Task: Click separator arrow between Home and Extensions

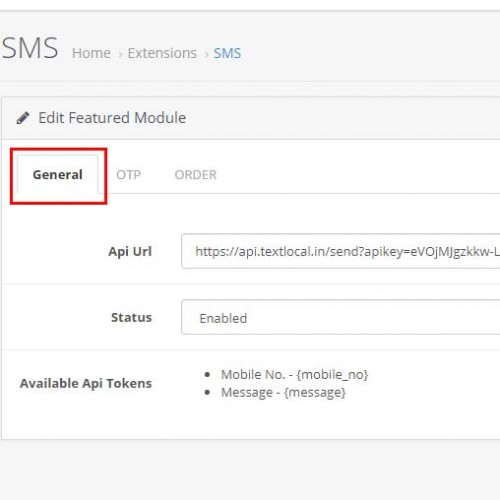Action: tap(120, 54)
